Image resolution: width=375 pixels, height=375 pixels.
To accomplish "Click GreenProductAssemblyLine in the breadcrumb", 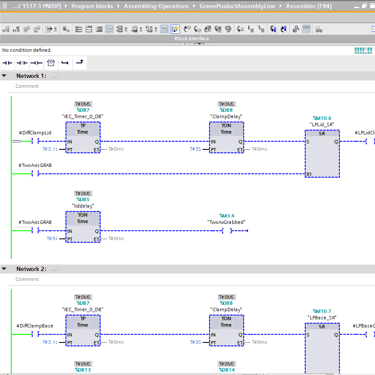I will (x=237, y=6).
